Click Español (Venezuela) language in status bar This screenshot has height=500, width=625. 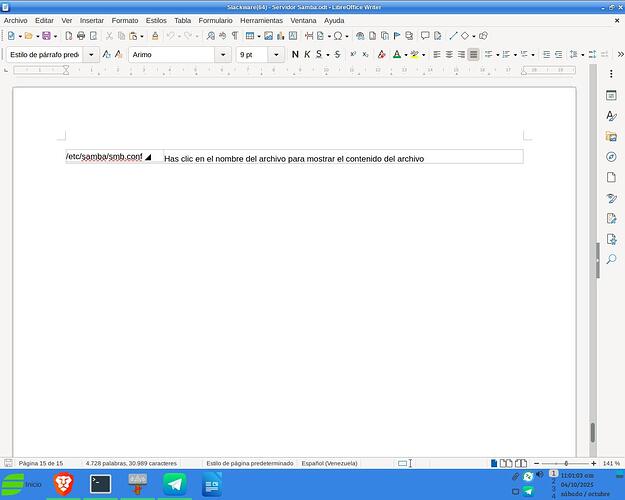click(329, 463)
